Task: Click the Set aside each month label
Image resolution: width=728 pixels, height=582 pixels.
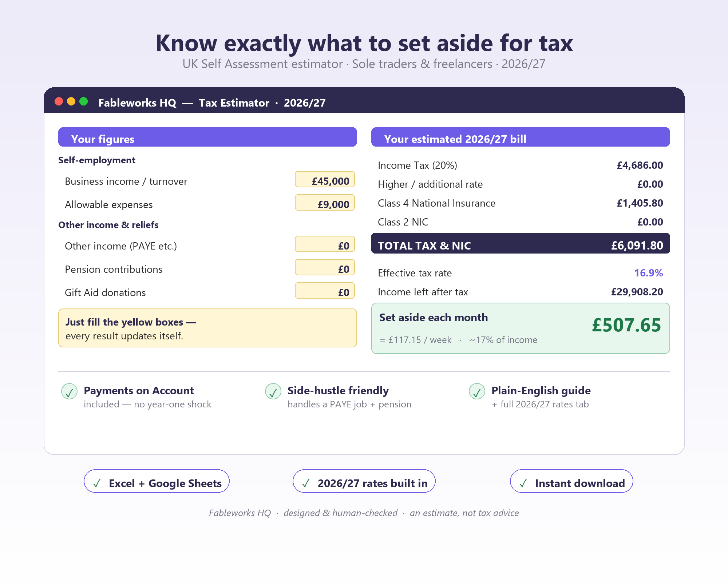Action: click(x=434, y=318)
